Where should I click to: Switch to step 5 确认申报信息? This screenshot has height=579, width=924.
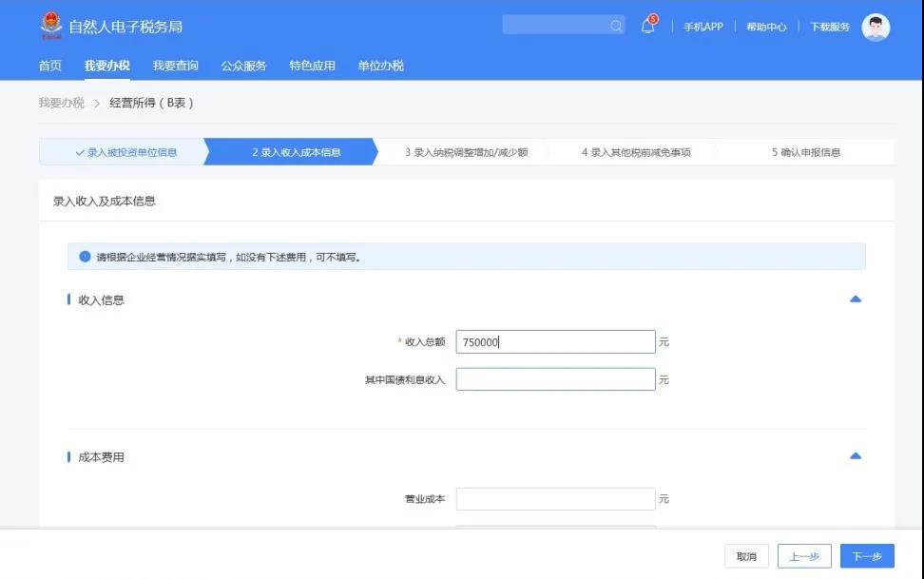(806, 150)
